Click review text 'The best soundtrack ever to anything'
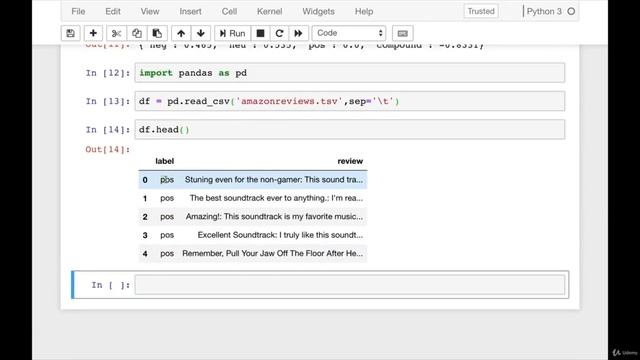Screen dimensions: 640x360 [x=259, y=198]
